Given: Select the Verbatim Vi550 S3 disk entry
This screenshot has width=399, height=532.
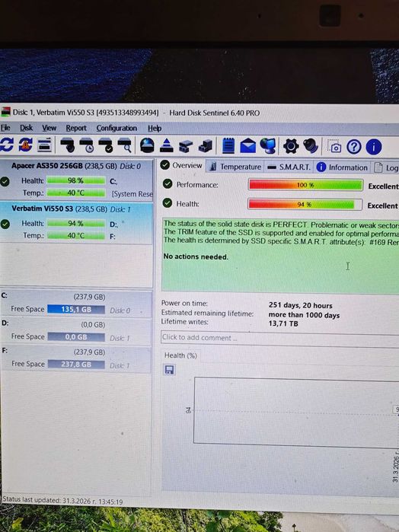Looking at the screenshot, I should click(x=76, y=222).
